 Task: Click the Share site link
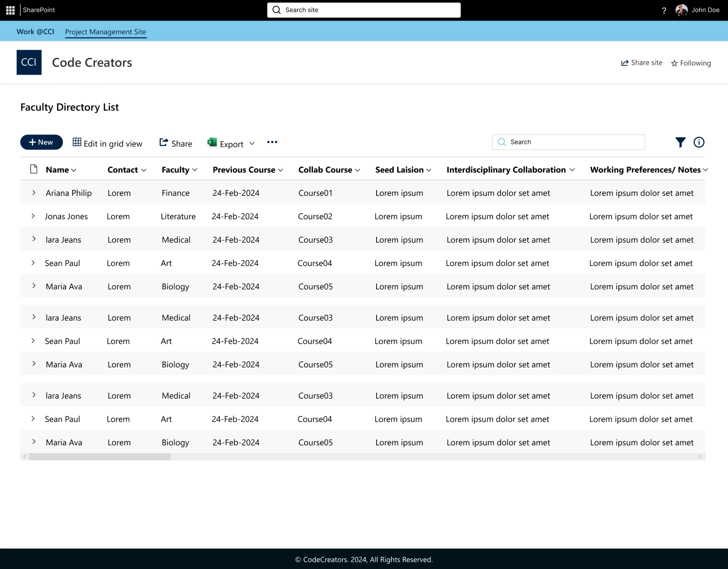(x=641, y=63)
